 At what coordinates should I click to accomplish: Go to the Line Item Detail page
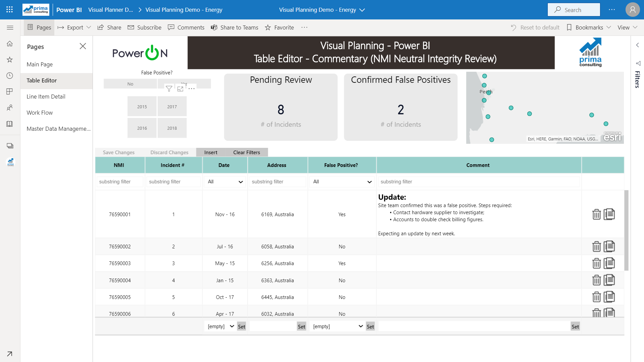[46, 97]
